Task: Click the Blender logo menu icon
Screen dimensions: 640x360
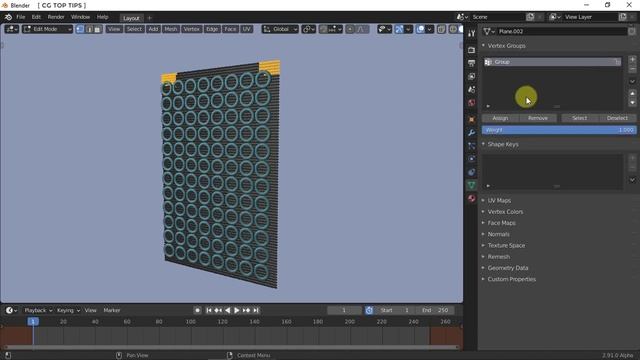Action: click(x=8, y=17)
